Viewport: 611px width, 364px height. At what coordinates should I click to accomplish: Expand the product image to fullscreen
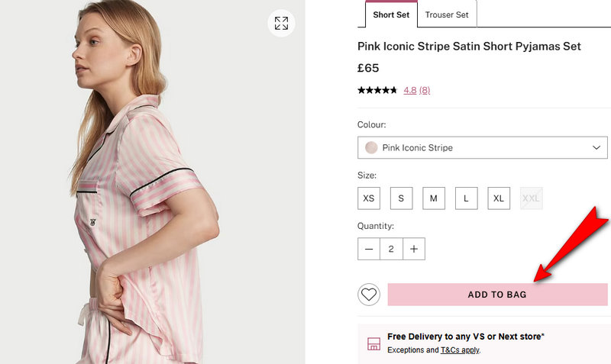[281, 23]
